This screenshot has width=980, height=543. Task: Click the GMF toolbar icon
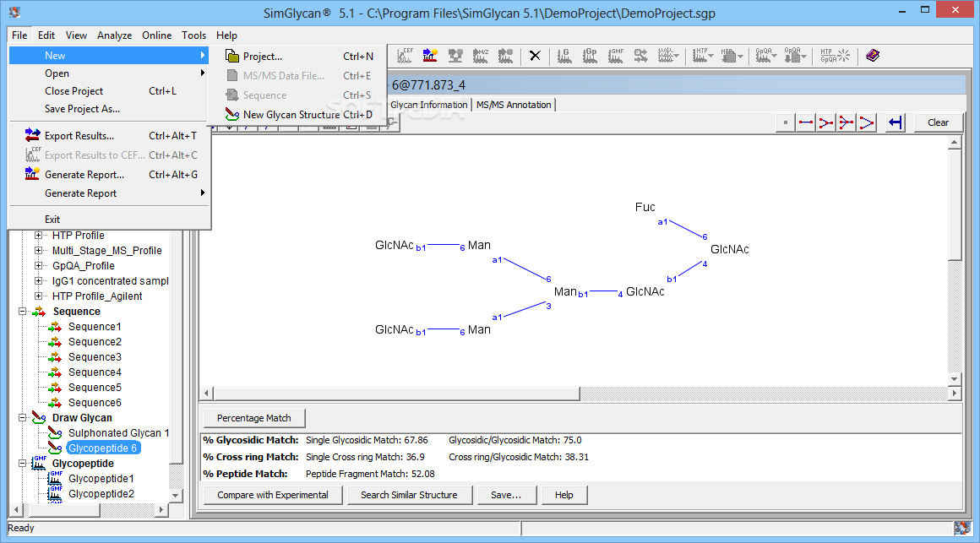coord(616,56)
